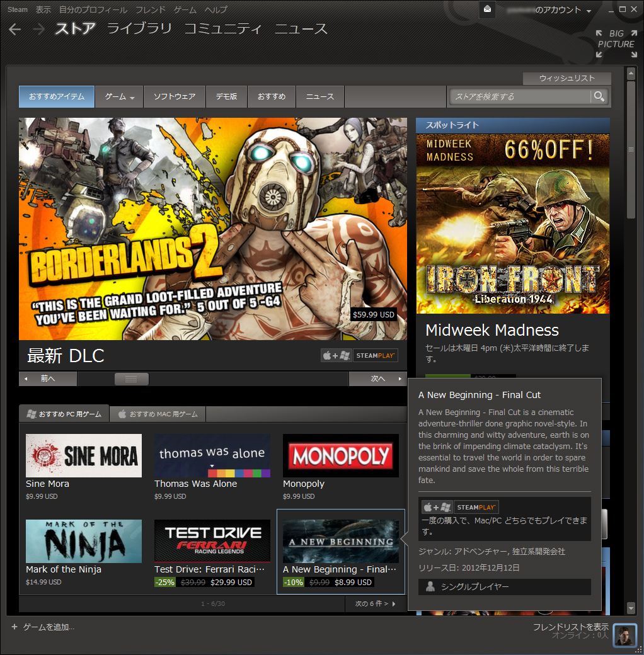Select the デモ版 store tab
This screenshot has height=655, width=644.
click(x=226, y=96)
